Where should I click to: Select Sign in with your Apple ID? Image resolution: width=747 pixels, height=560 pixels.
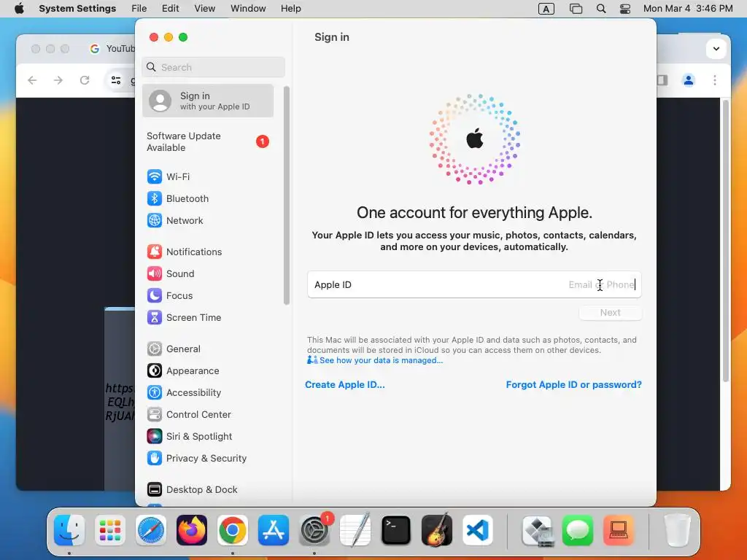(x=208, y=101)
